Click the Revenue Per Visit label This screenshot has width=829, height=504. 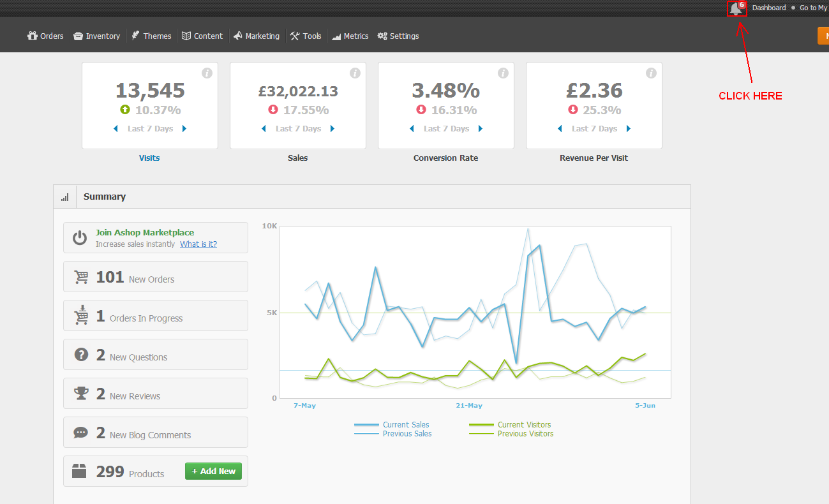click(594, 158)
